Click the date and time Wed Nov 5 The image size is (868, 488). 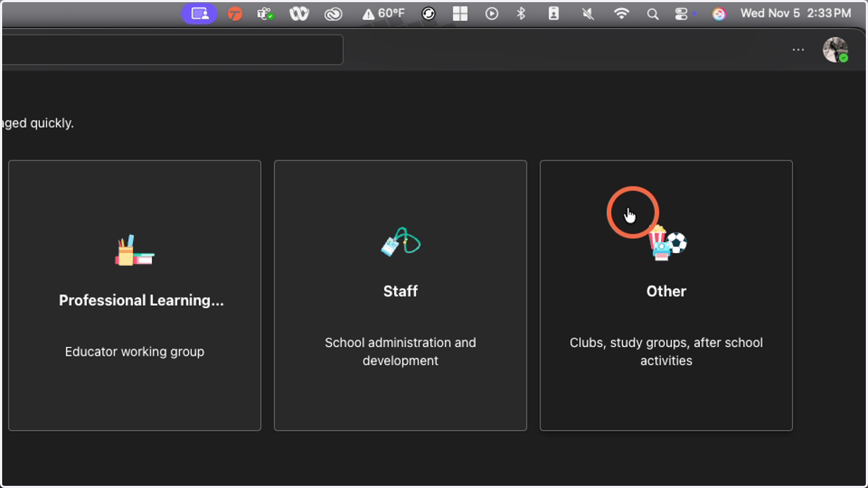point(796,14)
